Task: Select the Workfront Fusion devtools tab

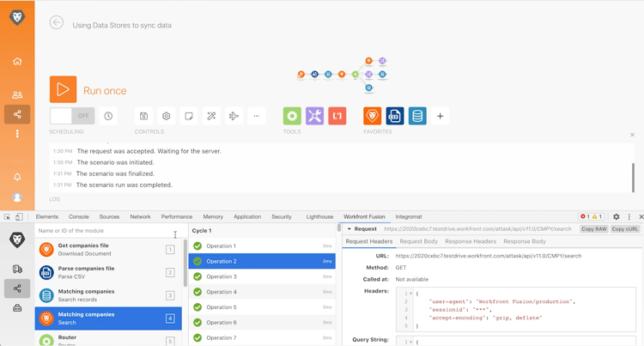Action: [364, 216]
